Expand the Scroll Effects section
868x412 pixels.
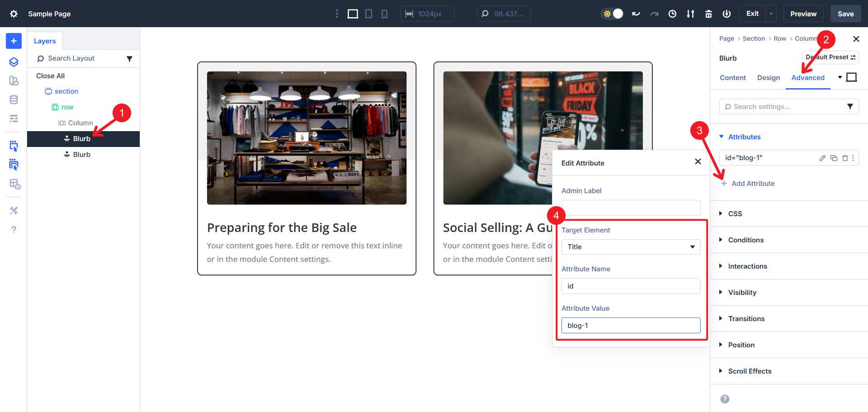pyautogui.click(x=749, y=371)
